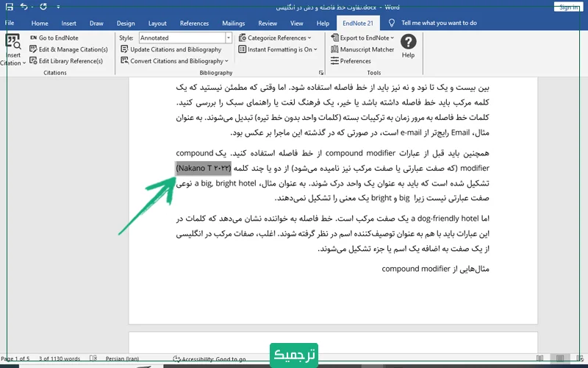Screen dimensions: 588x368
Task: Click the highlighted Nakano T citation
Action: pos(204,169)
